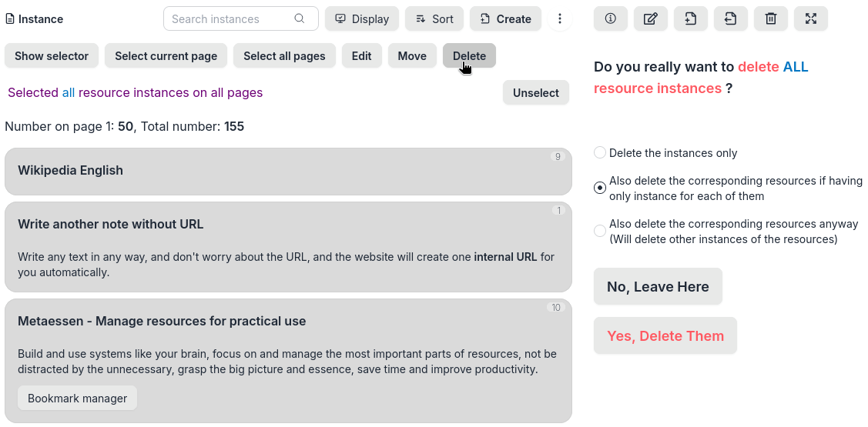
Task: Open the three-dot more options menu
Action: [x=560, y=18]
